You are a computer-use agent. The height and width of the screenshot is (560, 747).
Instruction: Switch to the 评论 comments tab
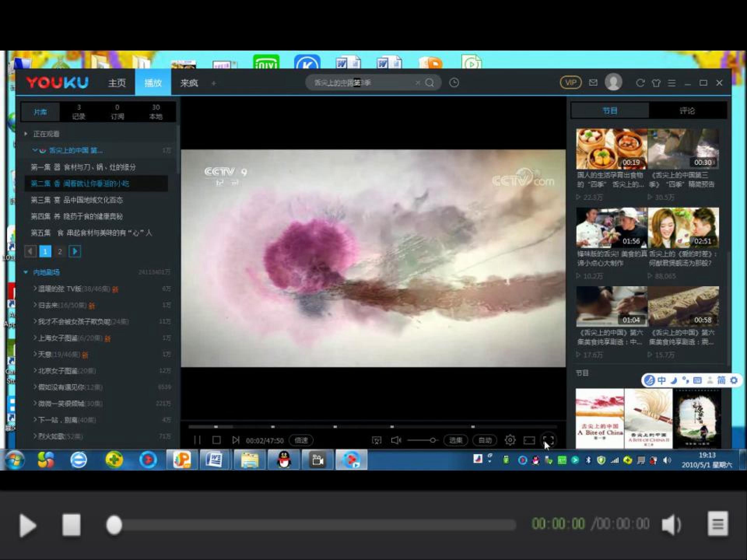click(x=687, y=110)
